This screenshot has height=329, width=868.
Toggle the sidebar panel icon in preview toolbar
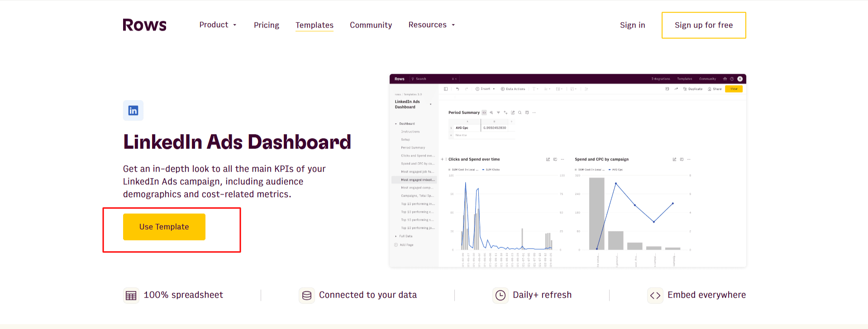446,89
